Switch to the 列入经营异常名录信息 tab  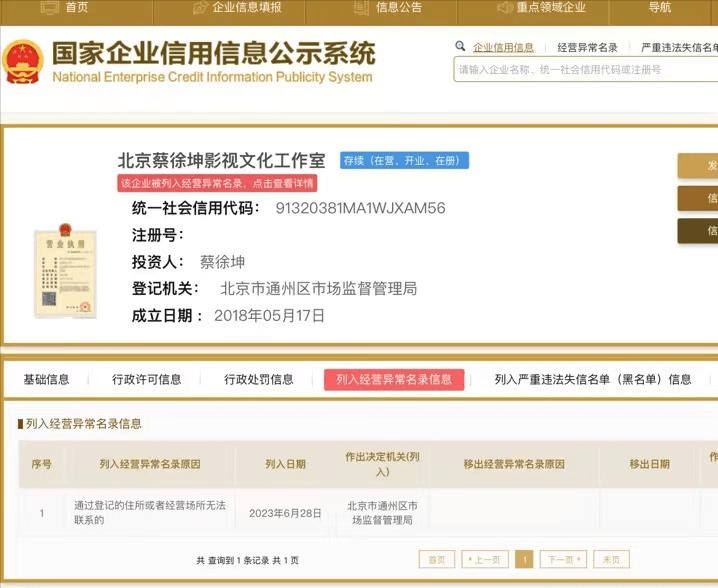pos(394,380)
